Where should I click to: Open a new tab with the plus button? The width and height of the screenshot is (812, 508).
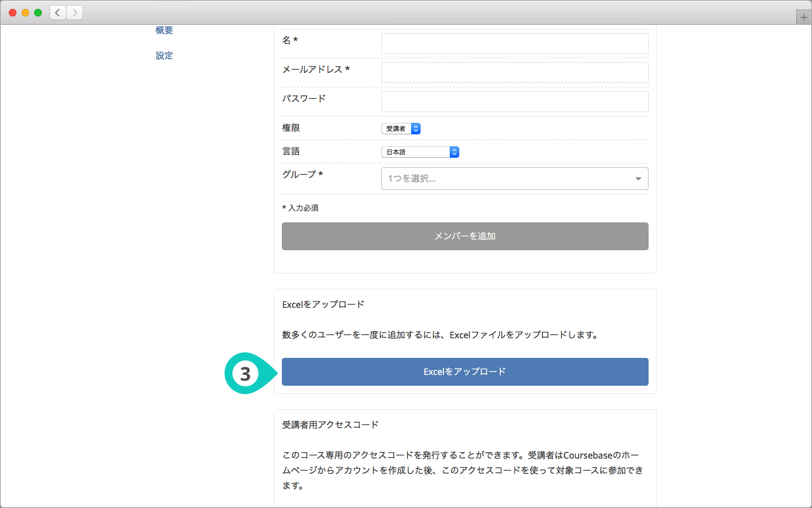click(x=804, y=18)
